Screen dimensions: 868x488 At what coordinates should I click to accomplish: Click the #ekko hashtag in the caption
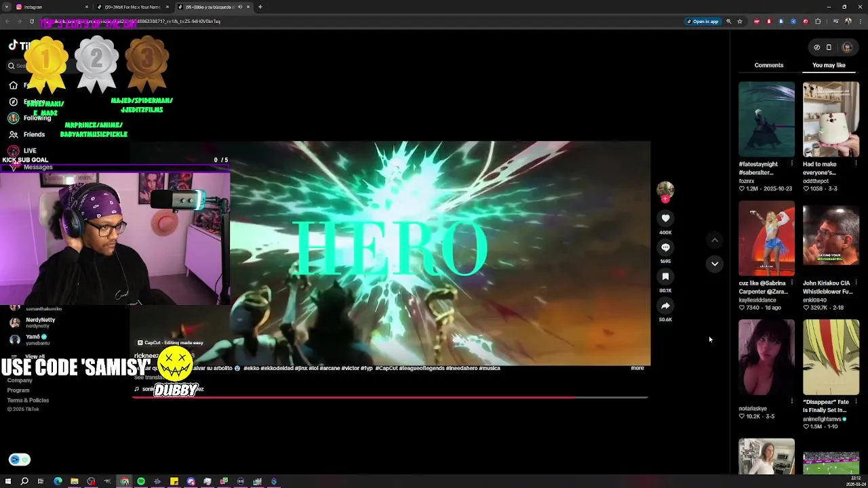252,368
